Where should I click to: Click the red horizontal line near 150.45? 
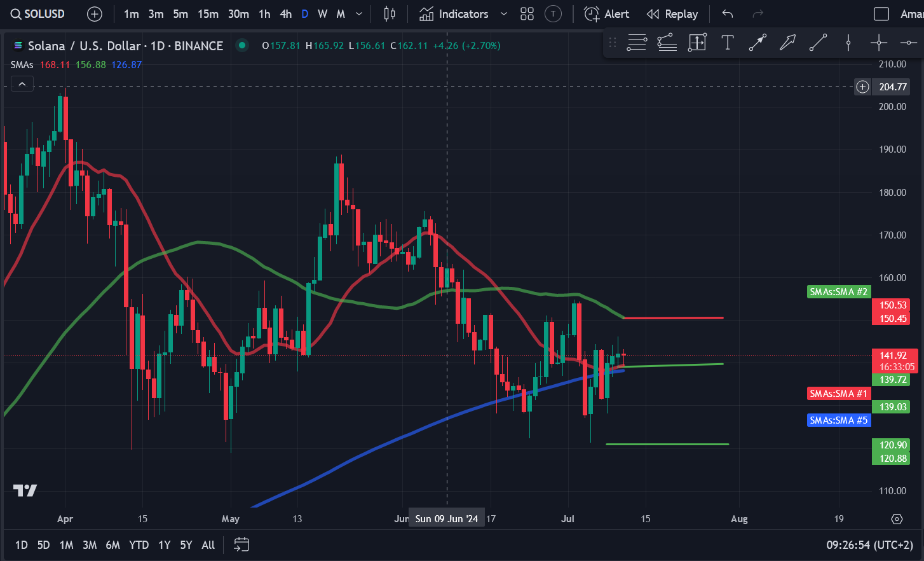tap(674, 317)
